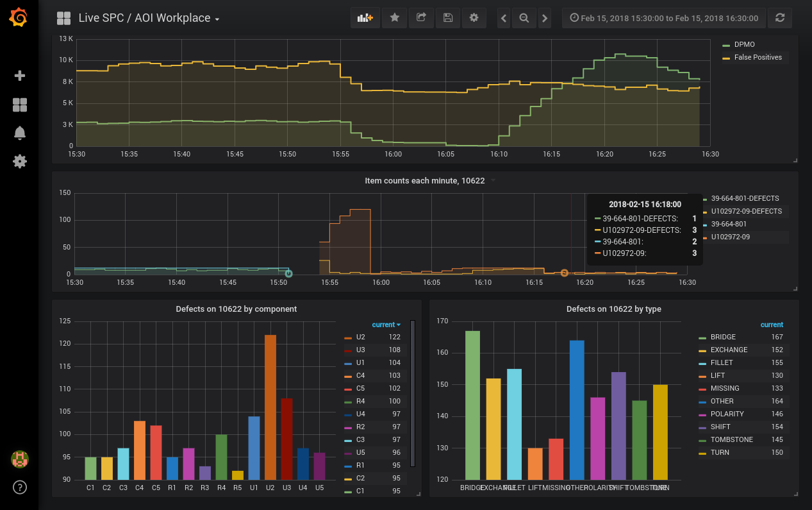Select POLARITY in type legend
The image size is (812, 510).
click(x=727, y=414)
